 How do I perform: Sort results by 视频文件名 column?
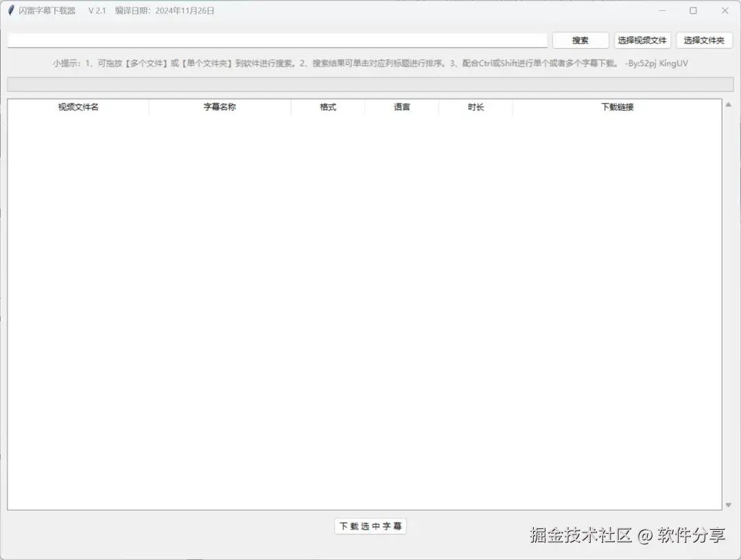(77, 106)
